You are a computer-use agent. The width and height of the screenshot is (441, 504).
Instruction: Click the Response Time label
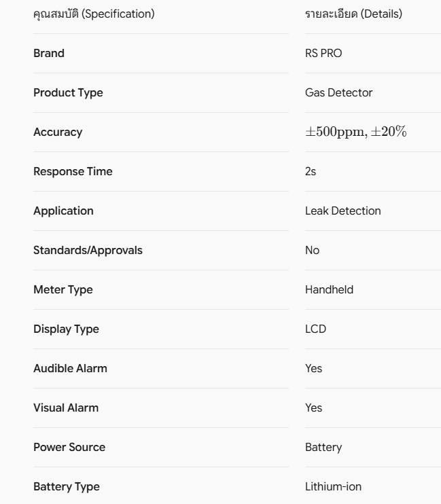click(x=73, y=172)
